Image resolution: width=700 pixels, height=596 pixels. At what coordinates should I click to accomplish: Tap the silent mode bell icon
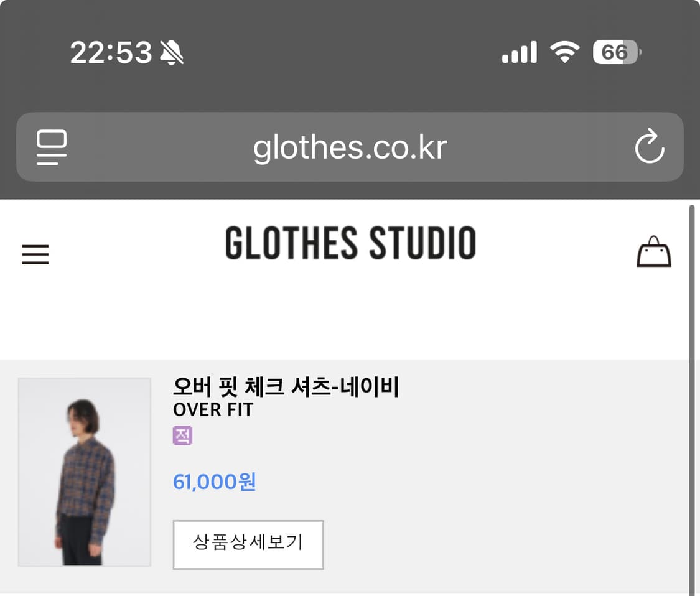point(172,52)
